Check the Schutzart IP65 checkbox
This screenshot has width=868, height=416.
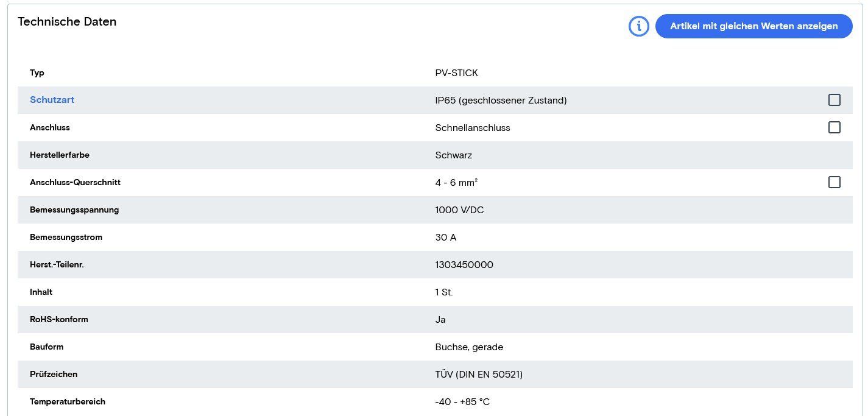tap(834, 100)
